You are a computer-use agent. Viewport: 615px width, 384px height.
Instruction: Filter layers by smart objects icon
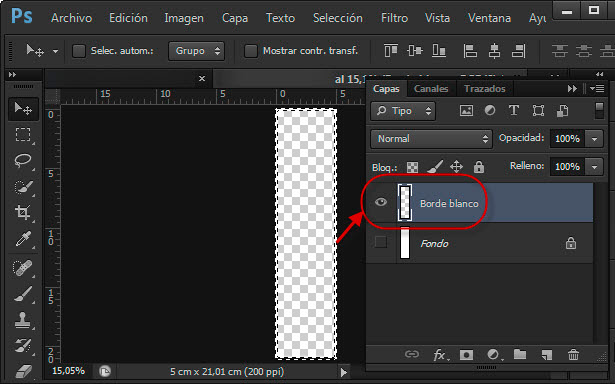(x=562, y=111)
